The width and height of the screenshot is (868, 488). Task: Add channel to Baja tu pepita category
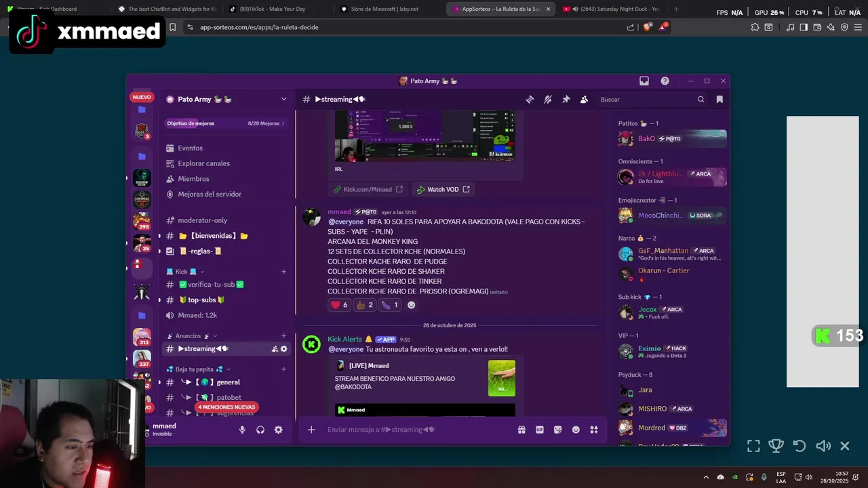[283, 369]
